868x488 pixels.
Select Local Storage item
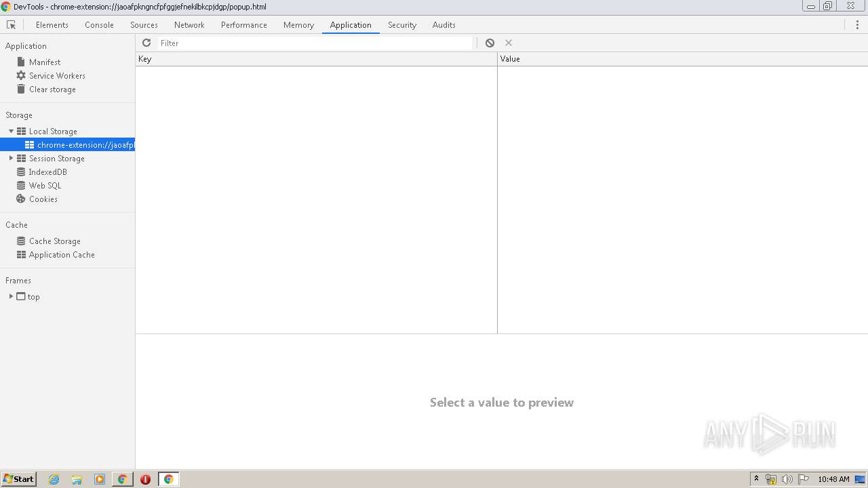click(x=53, y=131)
